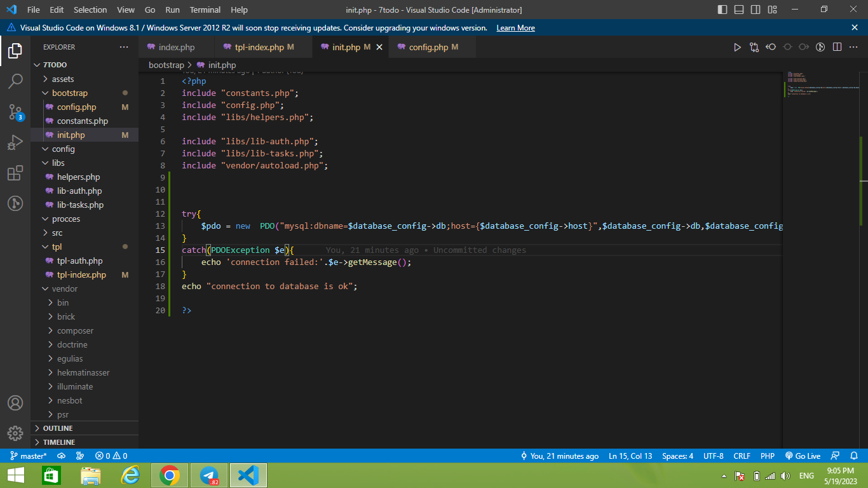Image resolution: width=868 pixels, height=488 pixels.
Task: Open the Search view in activity bar
Action: 15,81
